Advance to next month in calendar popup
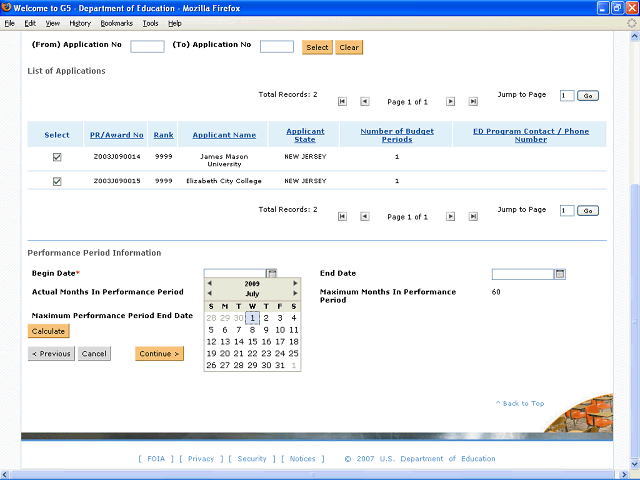Image resolution: width=640 pixels, height=480 pixels. [x=296, y=295]
